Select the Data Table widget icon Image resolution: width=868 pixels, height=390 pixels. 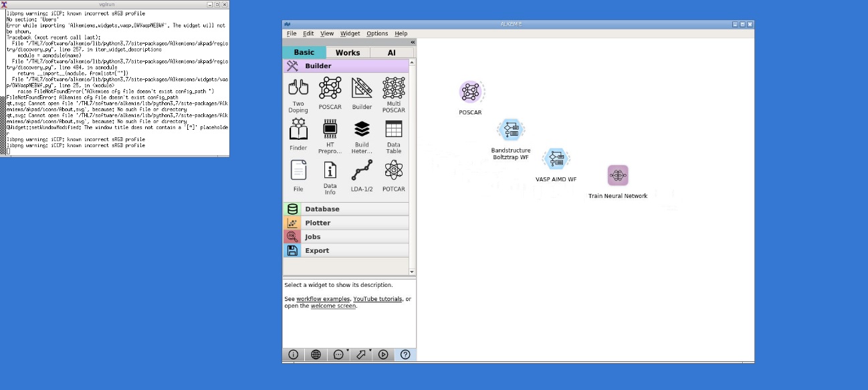(x=394, y=128)
